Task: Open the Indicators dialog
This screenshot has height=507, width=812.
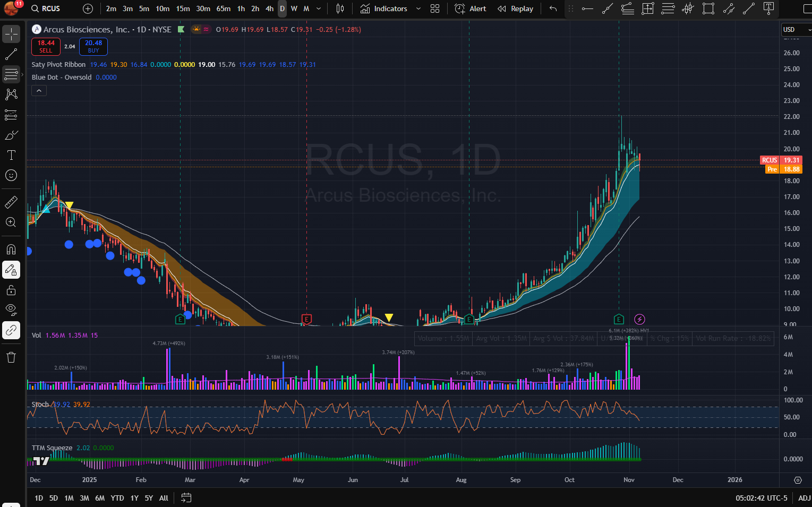Action: coord(384,8)
